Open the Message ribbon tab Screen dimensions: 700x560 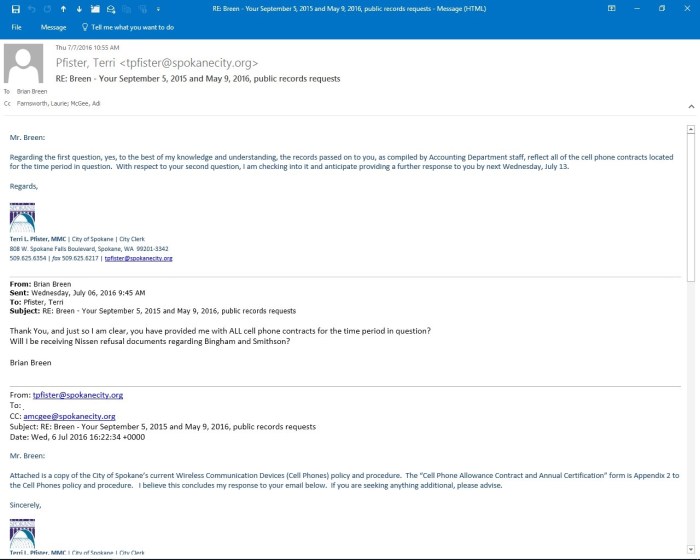(x=53, y=27)
